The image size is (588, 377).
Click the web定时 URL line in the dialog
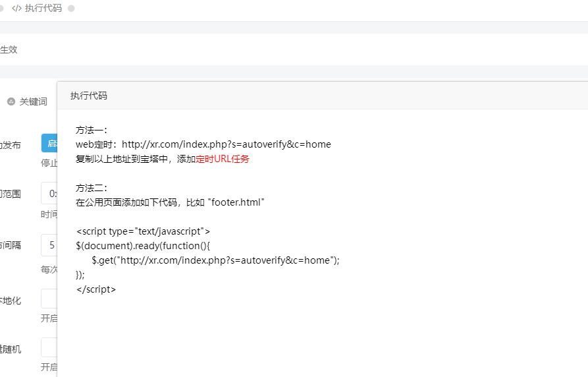pyautogui.click(x=203, y=144)
